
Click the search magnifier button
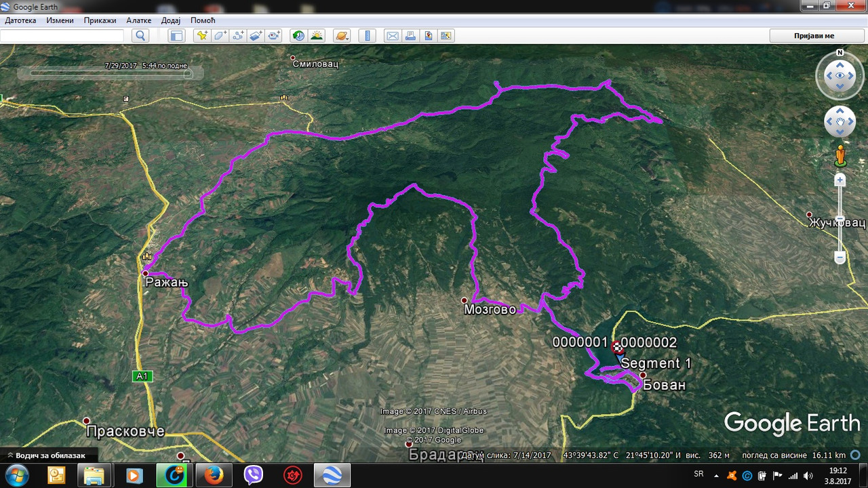tap(140, 36)
